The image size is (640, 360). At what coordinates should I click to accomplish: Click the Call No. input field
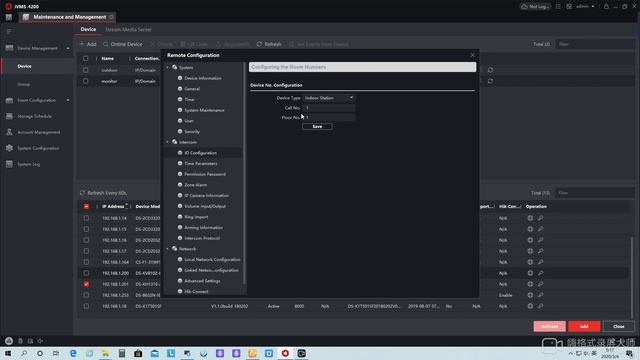pyautogui.click(x=329, y=108)
